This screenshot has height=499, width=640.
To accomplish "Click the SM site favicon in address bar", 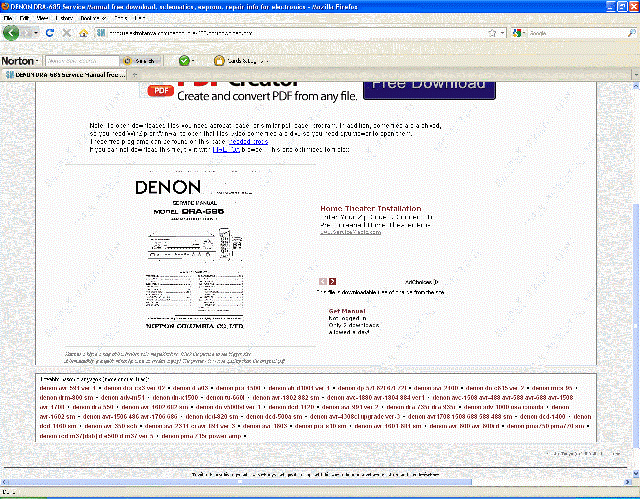I will 101,33.
